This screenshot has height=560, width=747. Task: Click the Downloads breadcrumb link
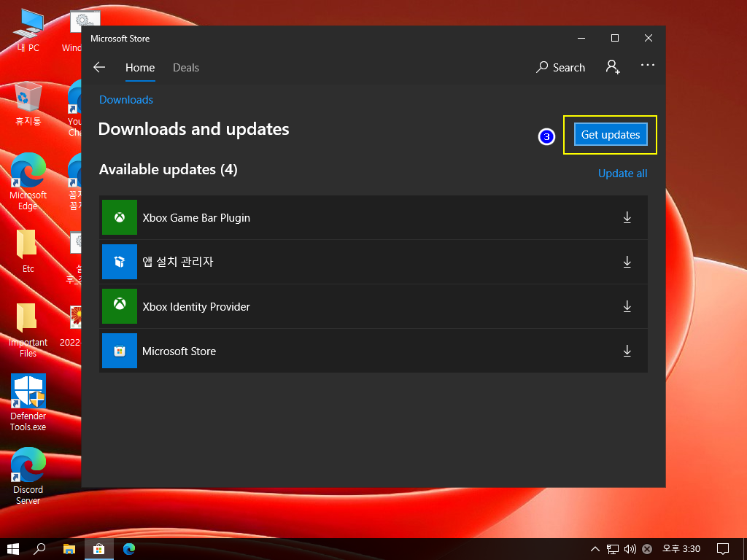(x=126, y=99)
